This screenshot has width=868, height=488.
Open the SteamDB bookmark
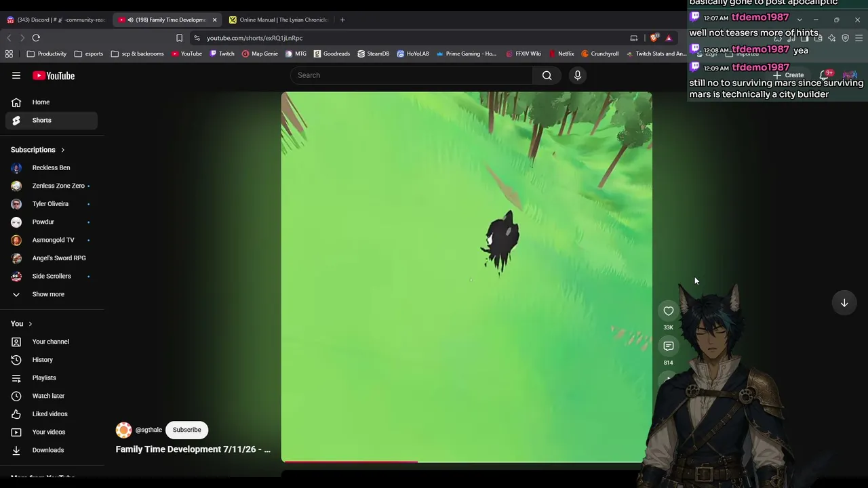(373, 54)
